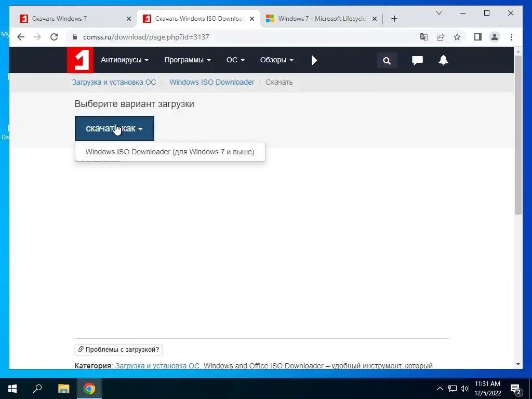Expand the Программы menu
This screenshot has height=399, width=532.
(x=187, y=60)
